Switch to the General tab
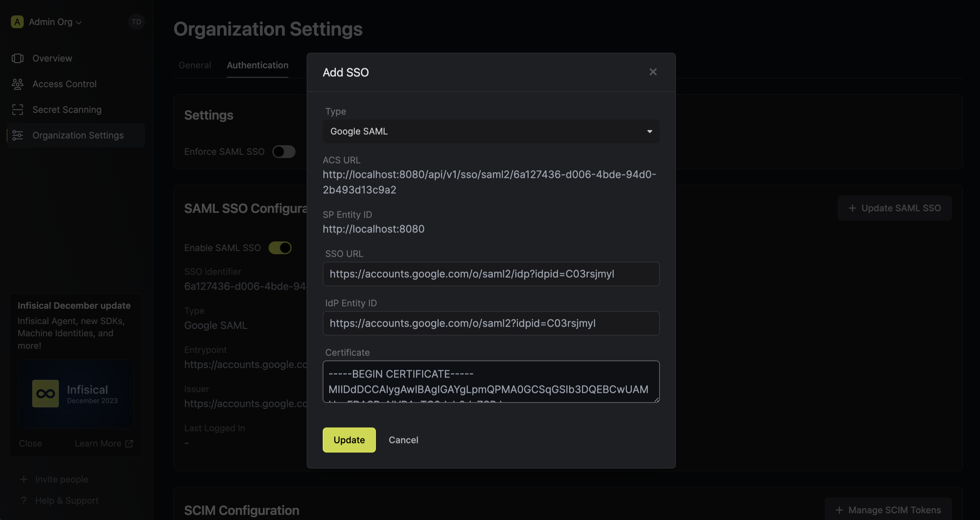The width and height of the screenshot is (980, 520). point(195,65)
